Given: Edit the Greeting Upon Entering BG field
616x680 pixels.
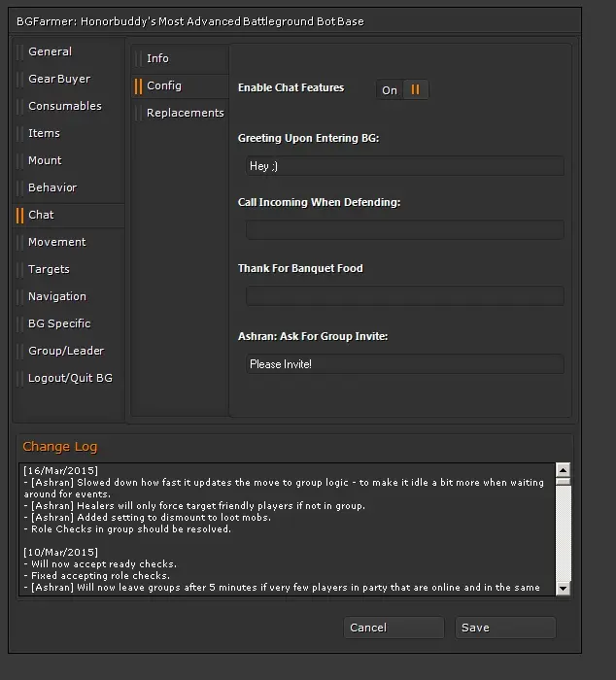Looking at the screenshot, I should tap(405, 166).
